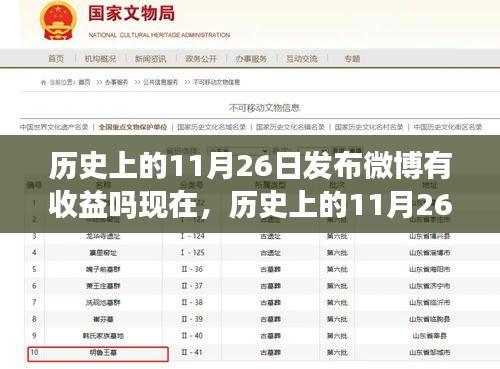Image resolution: width=500 pixels, height=369 pixels.
Task: Open the 专题 navigation item
Action: (x=352, y=59)
